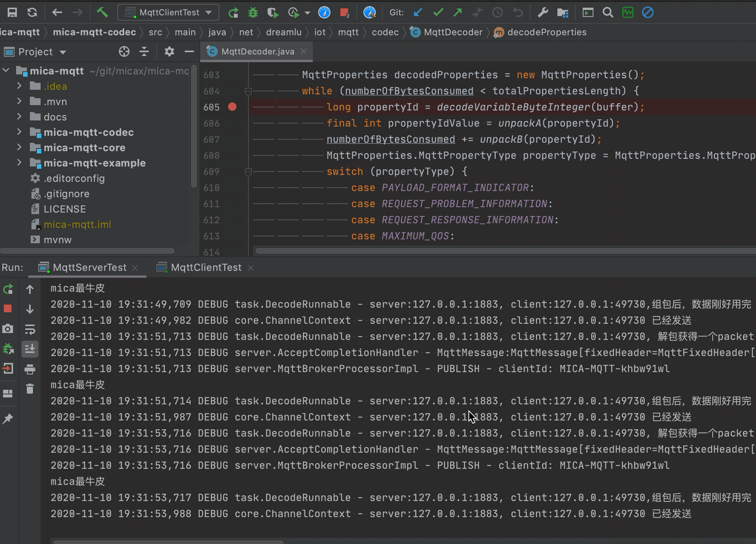Switch to the MqttClientTest run tab
Image resolution: width=756 pixels, height=544 pixels.
(x=206, y=267)
